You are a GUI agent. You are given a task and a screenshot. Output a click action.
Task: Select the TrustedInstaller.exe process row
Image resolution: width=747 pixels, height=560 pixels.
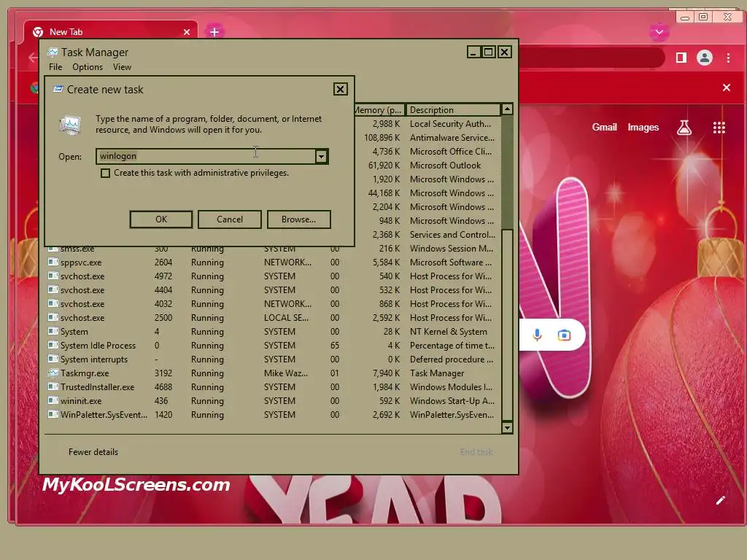tap(274, 387)
